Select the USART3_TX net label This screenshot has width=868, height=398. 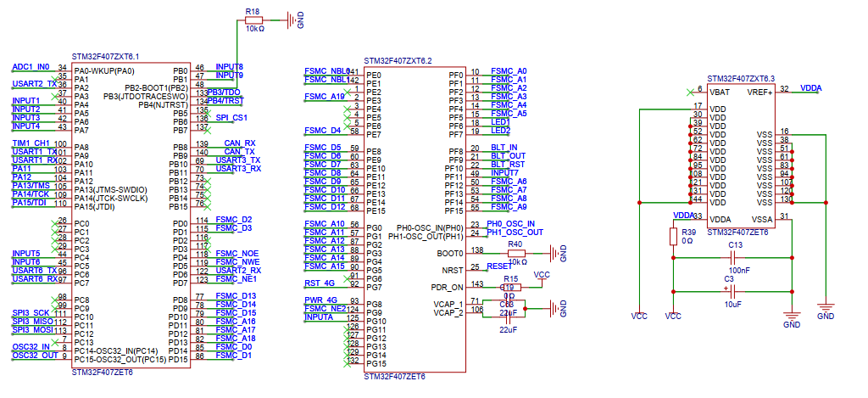point(238,160)
